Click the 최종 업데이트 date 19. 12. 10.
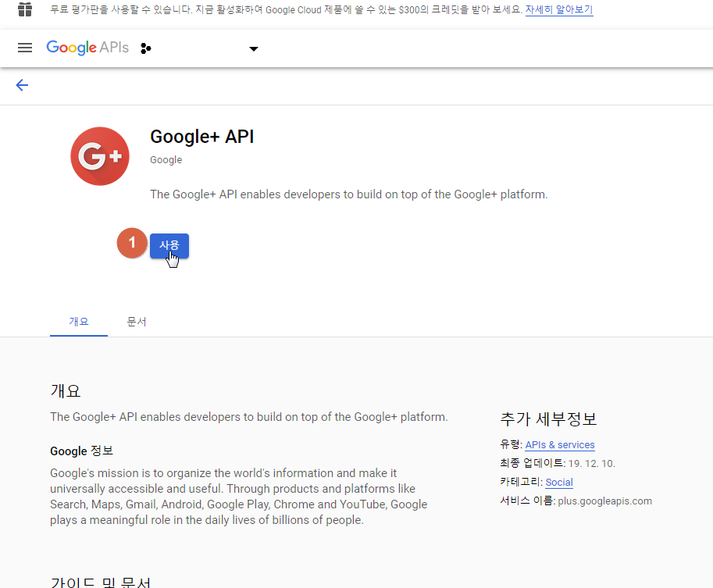Screen dimensions: 713x588 (592, 463)
